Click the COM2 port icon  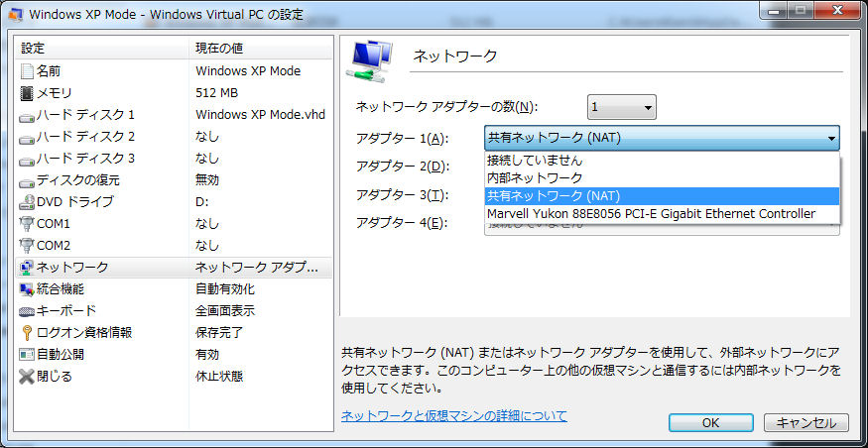[27, 246]
